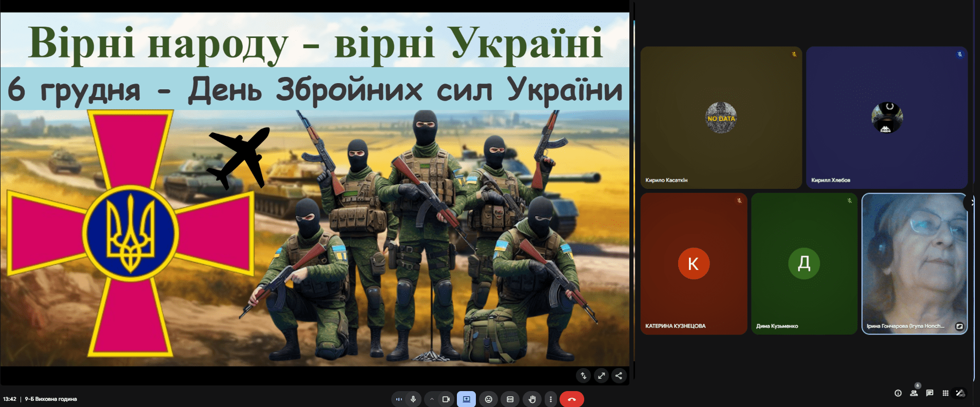This screenshot has height=407, width=980.
Task: Click the name label Кирилл Хлебов
Action: [831, 180]
